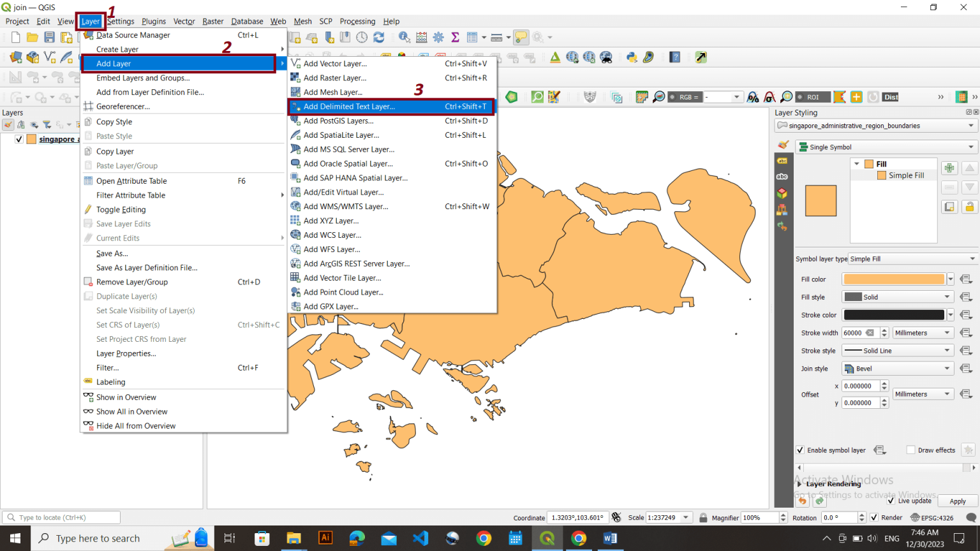Open the Processing menu
The image size is (980, 551).
pos(357,21)
